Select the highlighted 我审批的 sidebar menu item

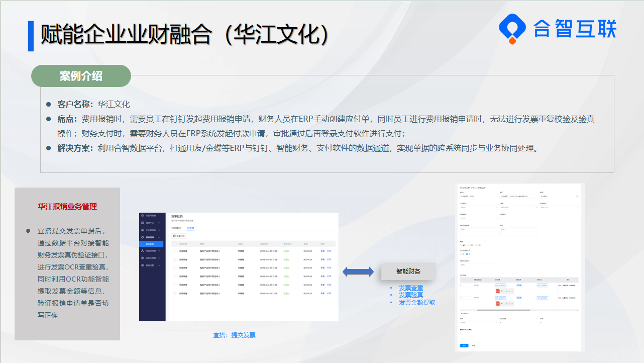pos(151,244)
